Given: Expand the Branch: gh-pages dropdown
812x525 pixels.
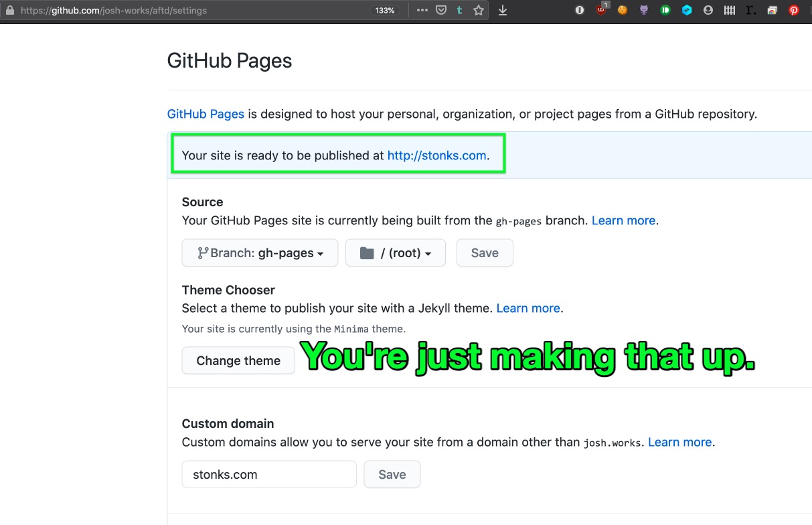Looking at the screenshot, I should [260, 253].
